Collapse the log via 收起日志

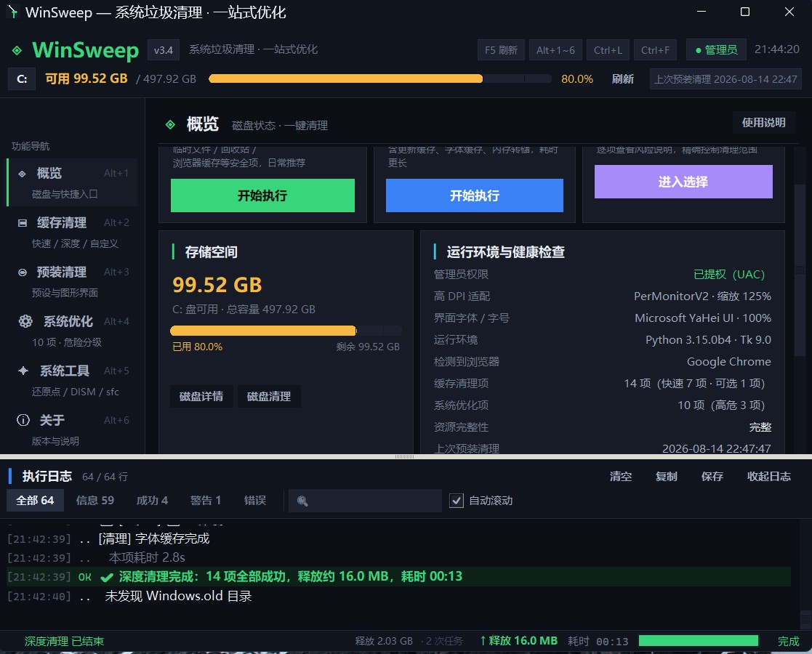click(x=768, y=477)
